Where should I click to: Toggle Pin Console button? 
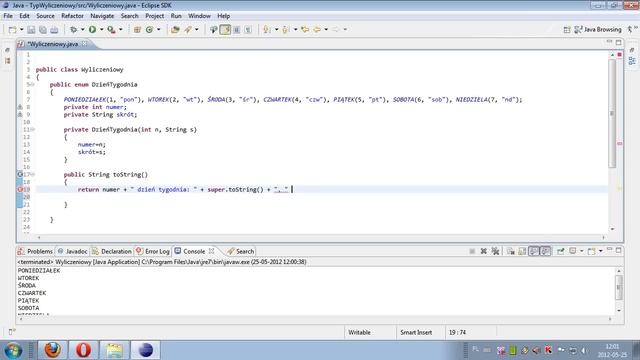[x=561, y=251]
